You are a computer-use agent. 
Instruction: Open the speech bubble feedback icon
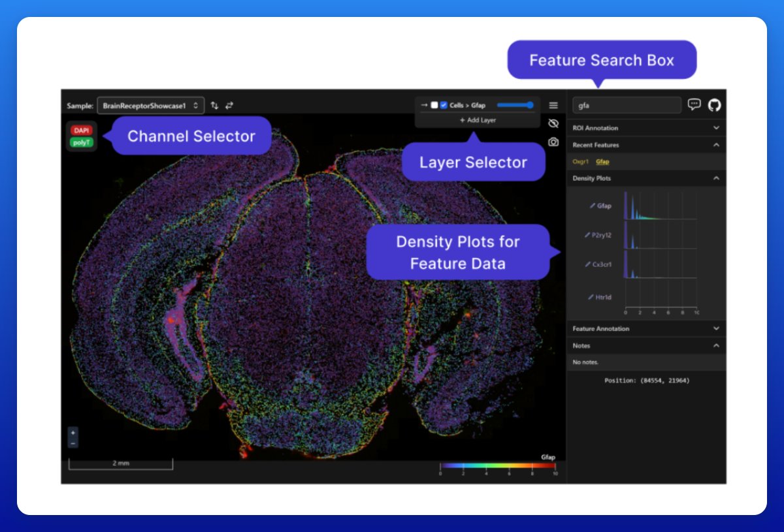point(694,104)
